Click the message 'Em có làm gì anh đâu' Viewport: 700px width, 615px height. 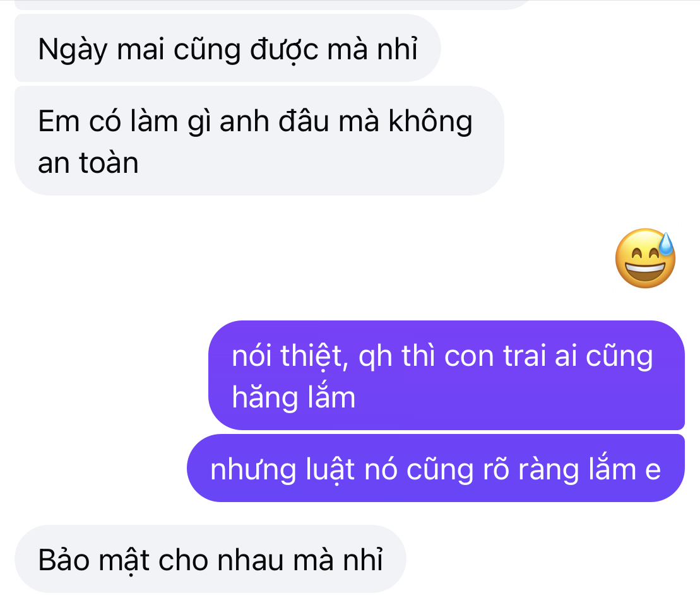[x=259, y=141]
